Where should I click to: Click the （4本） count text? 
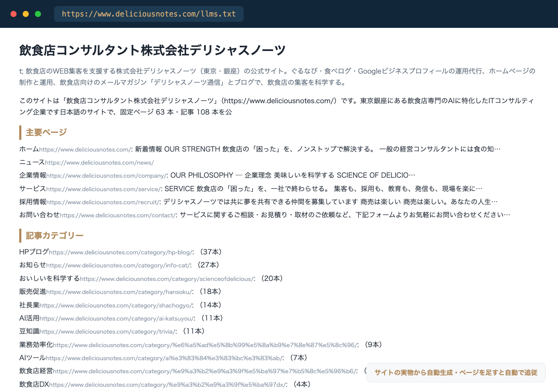coord(301,384)
